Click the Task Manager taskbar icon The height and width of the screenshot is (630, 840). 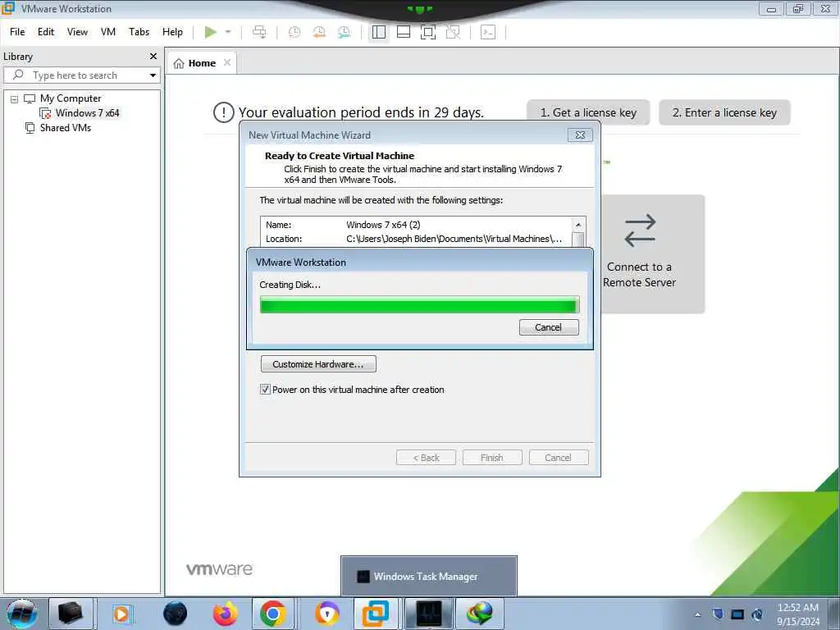coord(429,614)
